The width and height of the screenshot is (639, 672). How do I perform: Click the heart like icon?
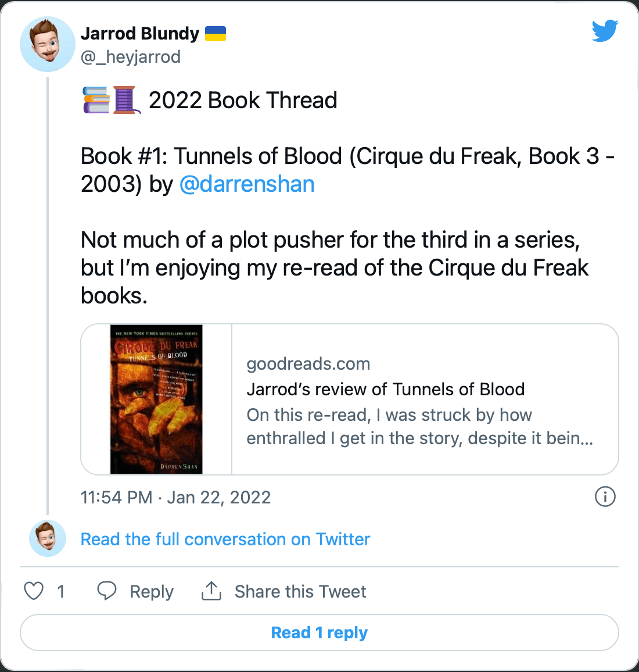coord(34,591)
